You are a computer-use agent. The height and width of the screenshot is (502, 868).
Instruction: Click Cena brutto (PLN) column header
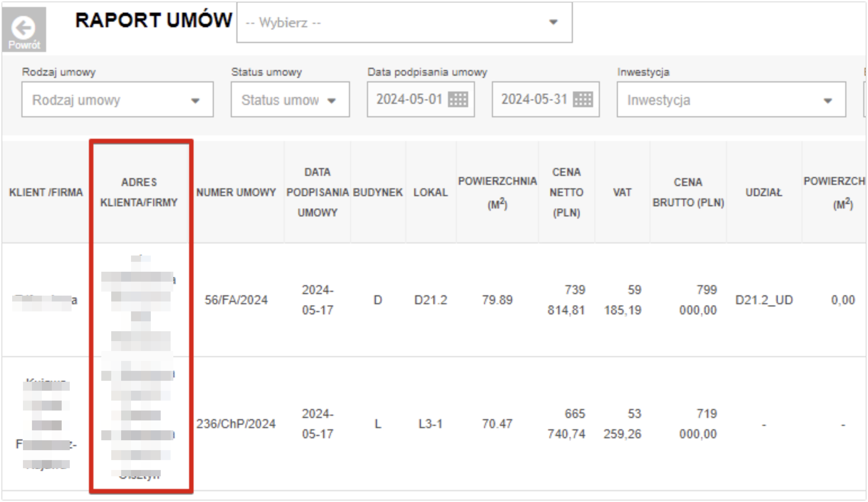[688, 192]
